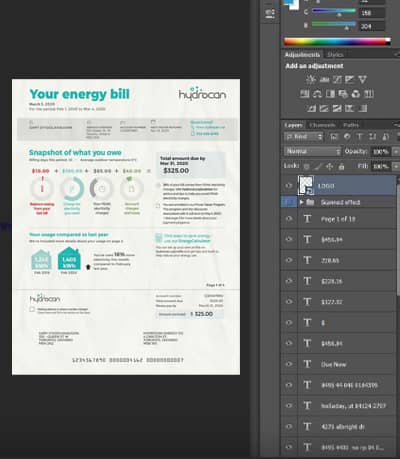Expand the Scanned effect layer group

pyautogui.click(x=301, y=202)
